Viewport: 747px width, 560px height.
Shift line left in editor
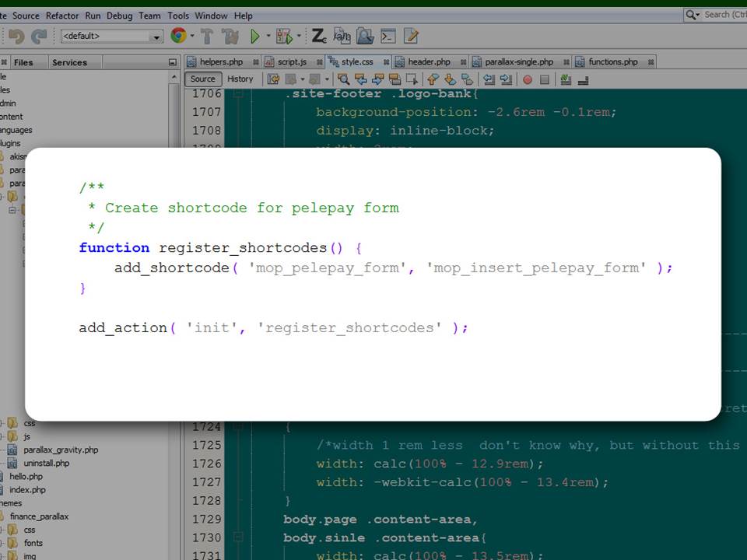coord(489,79)
